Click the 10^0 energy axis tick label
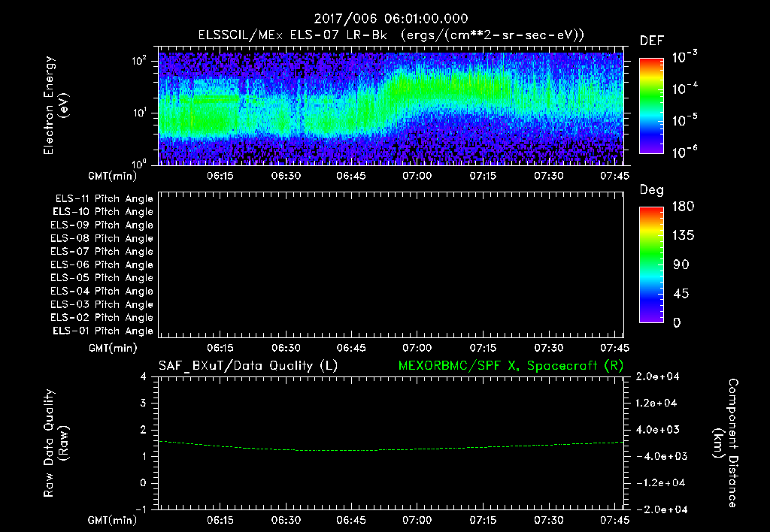 pyautogui.click(x=139, y=163)
